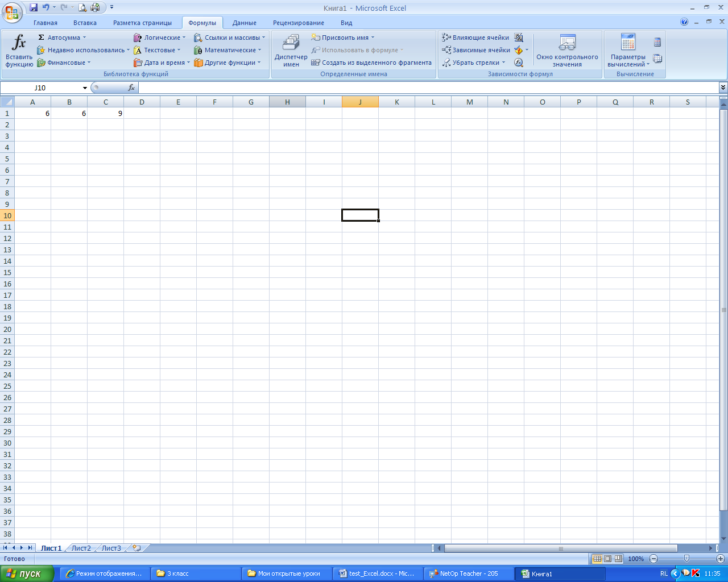Open Параметры вычислений dropdown
The image size is (728, 582).
pos(628,51)
